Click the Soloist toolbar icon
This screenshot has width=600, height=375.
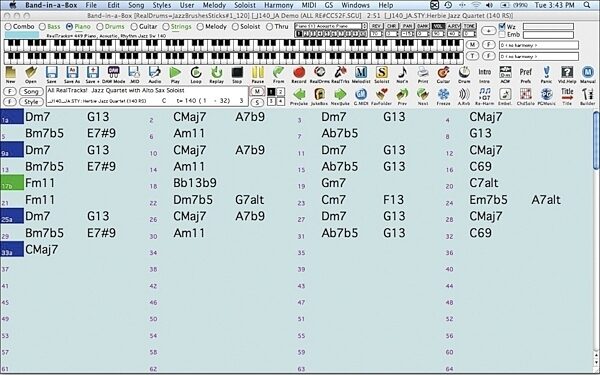[x=382, y=74]
